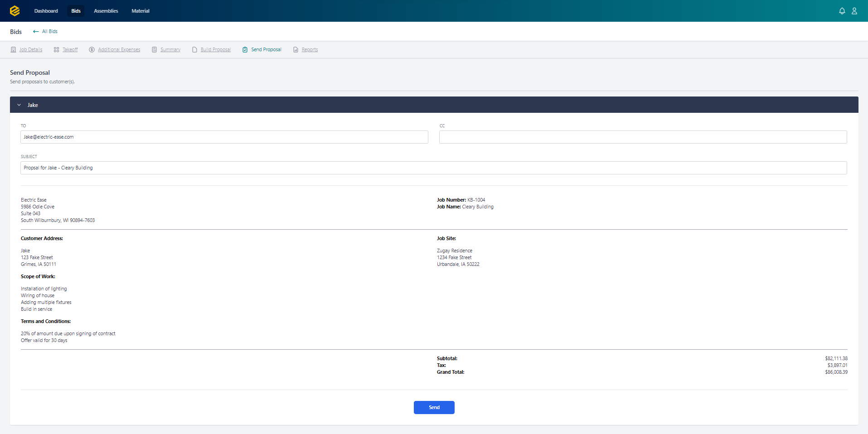Open the Assemblies section
The width and height of the screenshot is (868, 434).
point(106,10)
